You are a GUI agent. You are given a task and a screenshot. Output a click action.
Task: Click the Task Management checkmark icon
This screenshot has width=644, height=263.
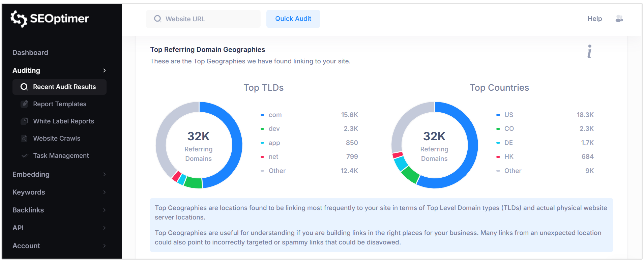[x=24, y=156]
